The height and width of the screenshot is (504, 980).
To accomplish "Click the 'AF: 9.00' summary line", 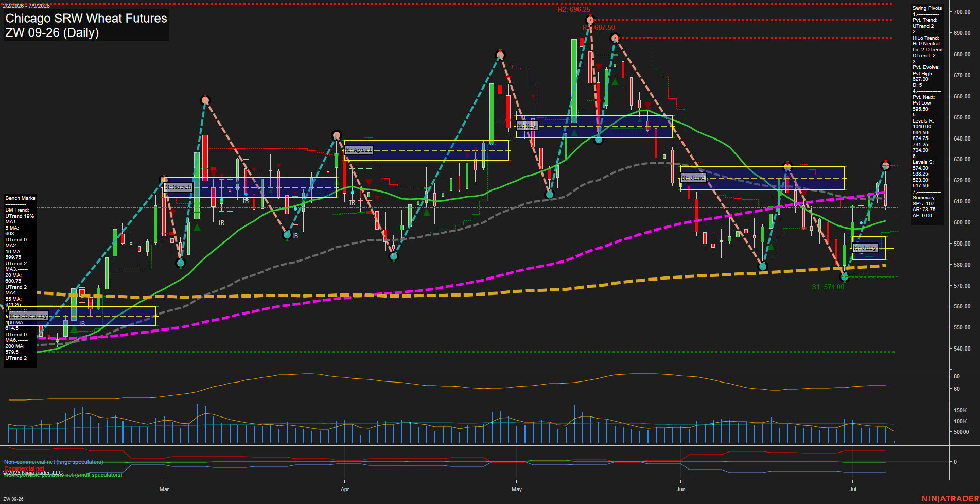I will click(x=922, y=215).
